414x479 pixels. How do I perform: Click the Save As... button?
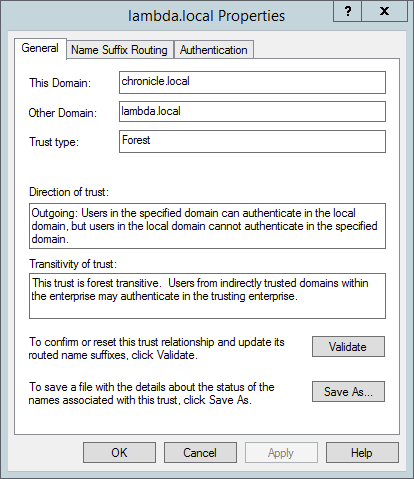pos(348,392)
